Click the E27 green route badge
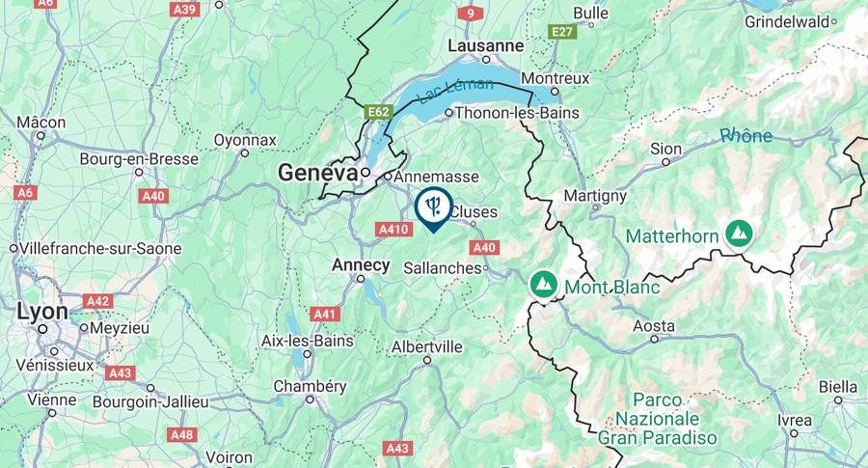The image size is (868, 468). tap(562, 32)
